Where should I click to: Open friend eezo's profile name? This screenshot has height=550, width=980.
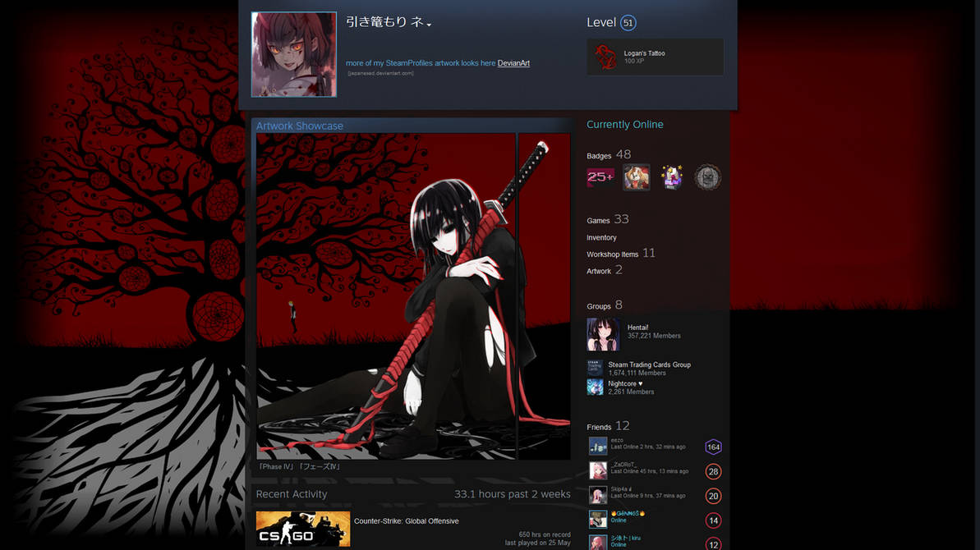coord(617,440)
